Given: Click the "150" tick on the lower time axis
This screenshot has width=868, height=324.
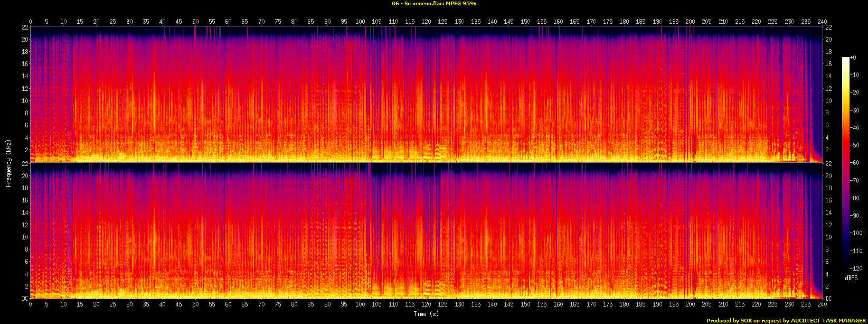Looking at the screenshot, I should click(525, 304).
